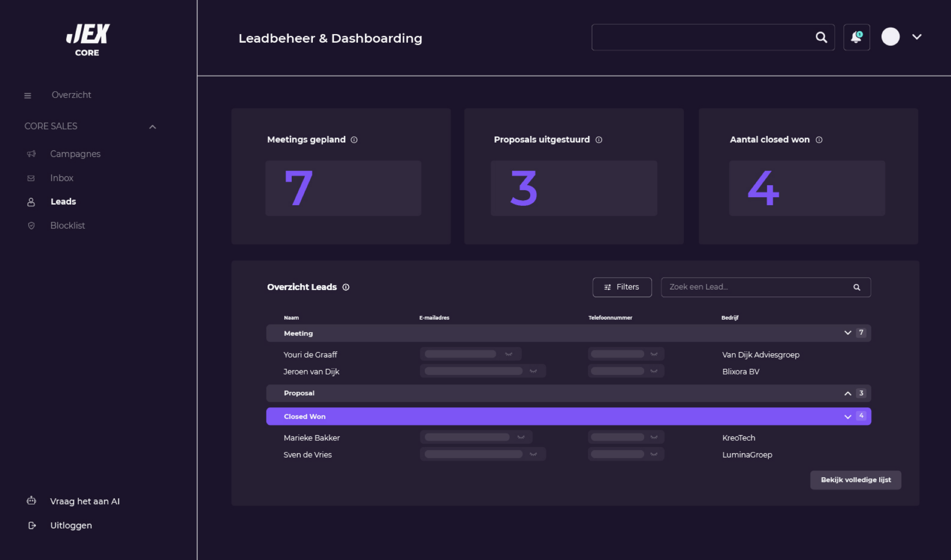This screenshot has height=560, width=951.
Task: Click the notification bell icon
Action: point(856,37)
